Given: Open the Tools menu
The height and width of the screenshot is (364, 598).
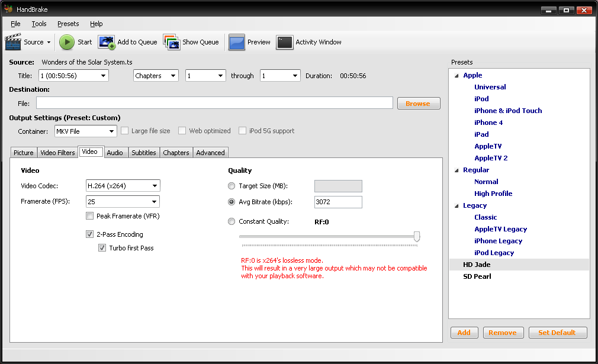Looking at the screenshot, I should point(39,24).
